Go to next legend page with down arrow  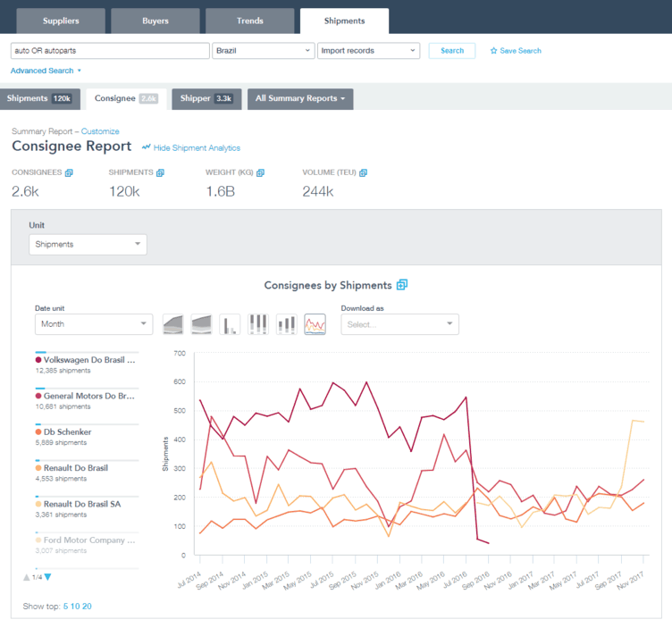48,577
